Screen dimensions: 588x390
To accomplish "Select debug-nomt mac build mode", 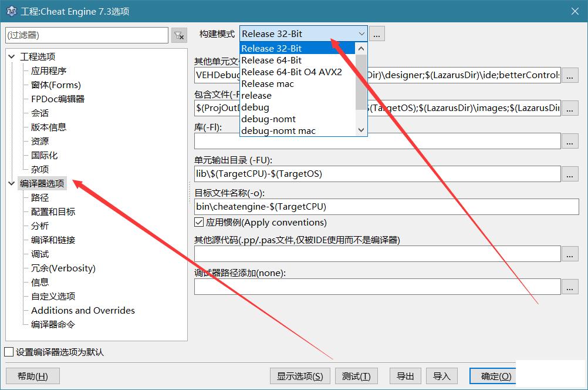I will point(298,130).
